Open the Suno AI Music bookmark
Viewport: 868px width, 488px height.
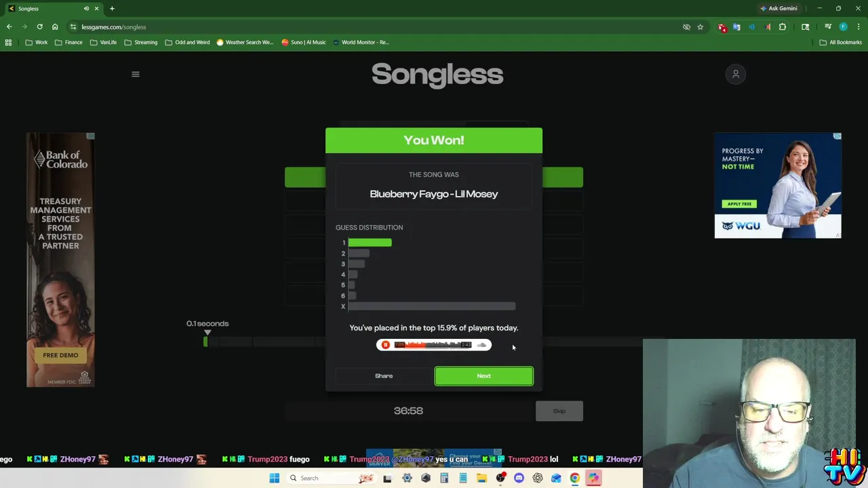click(304, 42)
